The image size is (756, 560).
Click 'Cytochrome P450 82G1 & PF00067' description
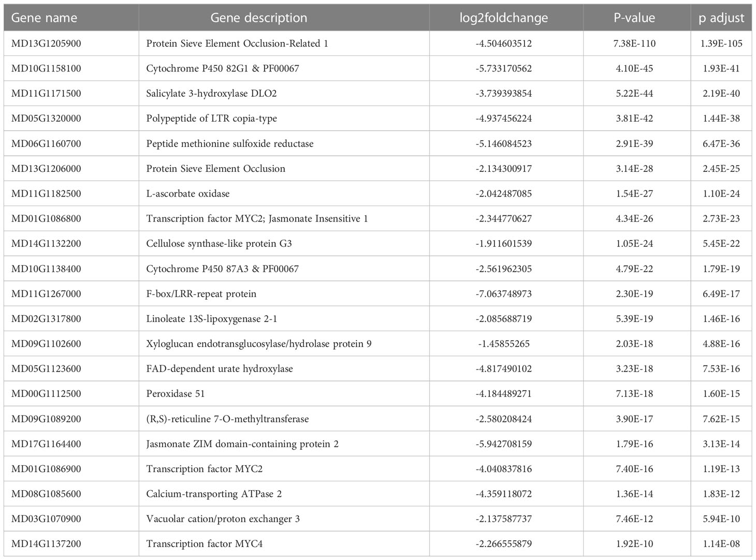(x=223, y=68)
